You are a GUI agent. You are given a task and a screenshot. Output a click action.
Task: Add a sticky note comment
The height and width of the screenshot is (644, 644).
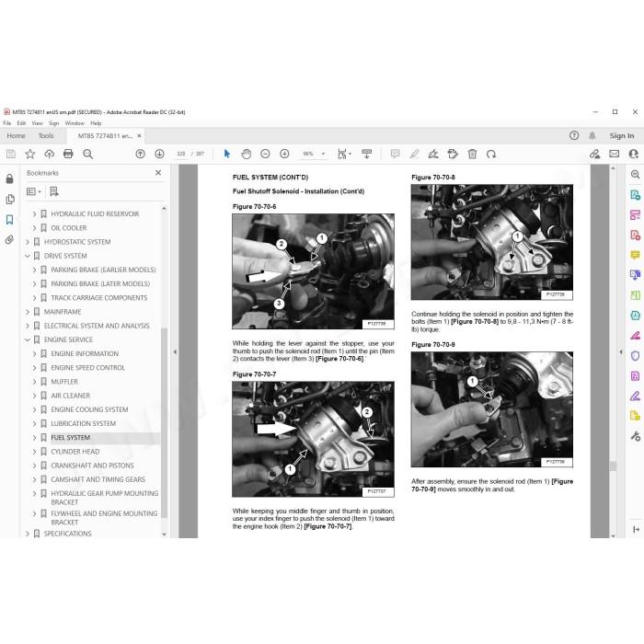click(395, 154)
